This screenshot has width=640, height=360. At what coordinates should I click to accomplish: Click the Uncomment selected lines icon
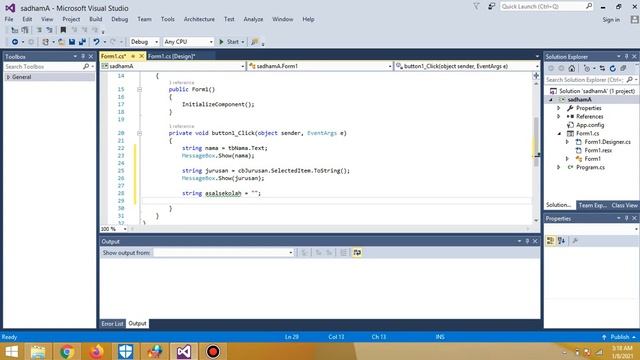point(49,30)
